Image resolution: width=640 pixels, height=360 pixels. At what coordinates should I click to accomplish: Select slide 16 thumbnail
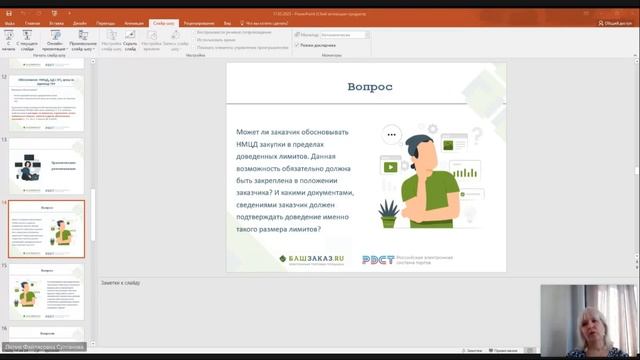coord(47,334)
